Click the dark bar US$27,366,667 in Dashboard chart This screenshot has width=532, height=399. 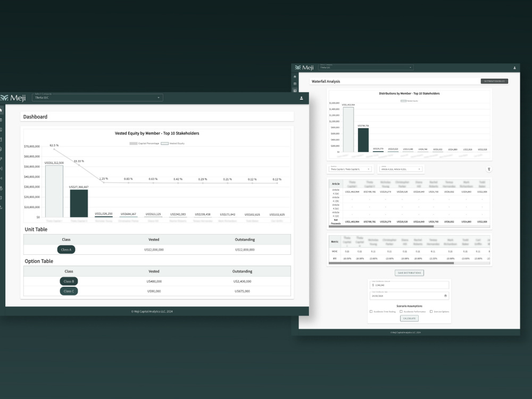pyautogui.click(x=79, y=204)
